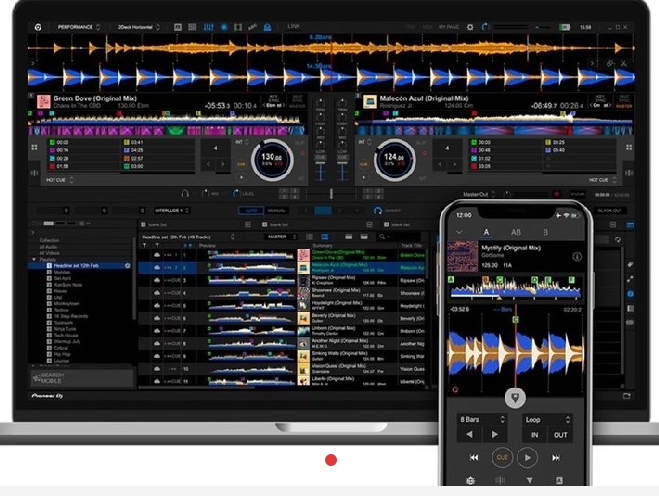Switch to deck B tab on phone
Image resolution: width=659 pixels, height=496 pixels.
545,232
